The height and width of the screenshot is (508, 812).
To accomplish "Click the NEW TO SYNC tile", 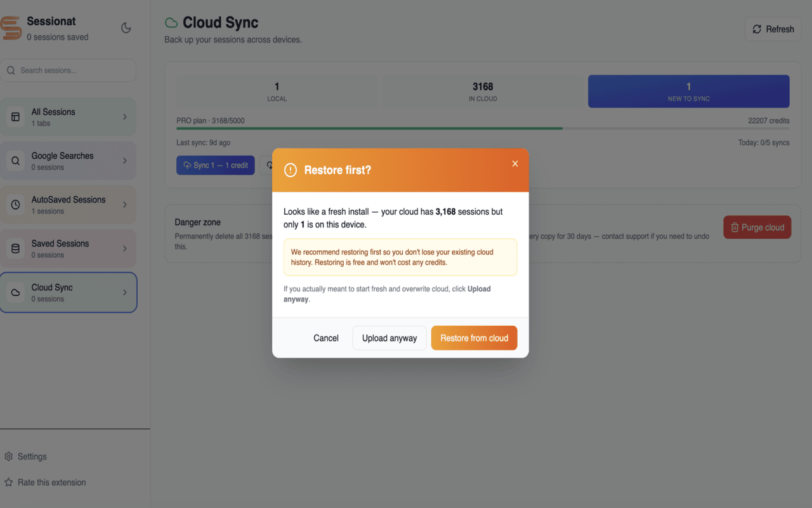I will [x=689, y=91].
